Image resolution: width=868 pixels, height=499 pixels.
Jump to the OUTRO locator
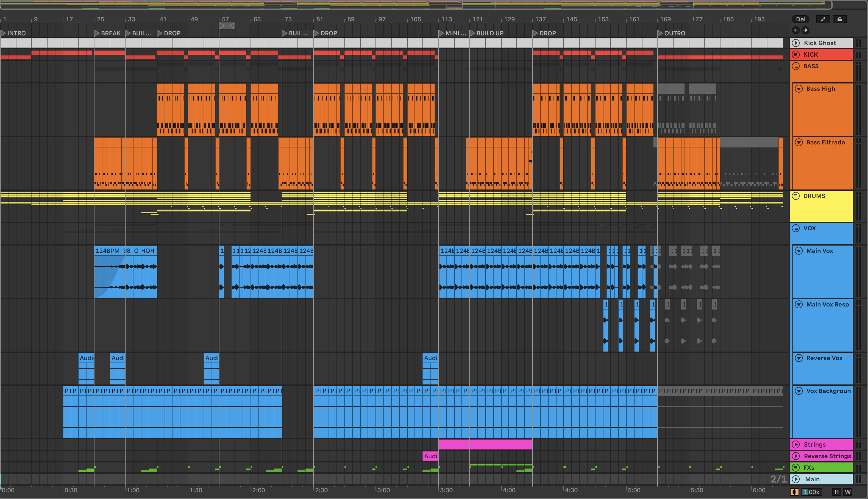click(x=671, y=33)
